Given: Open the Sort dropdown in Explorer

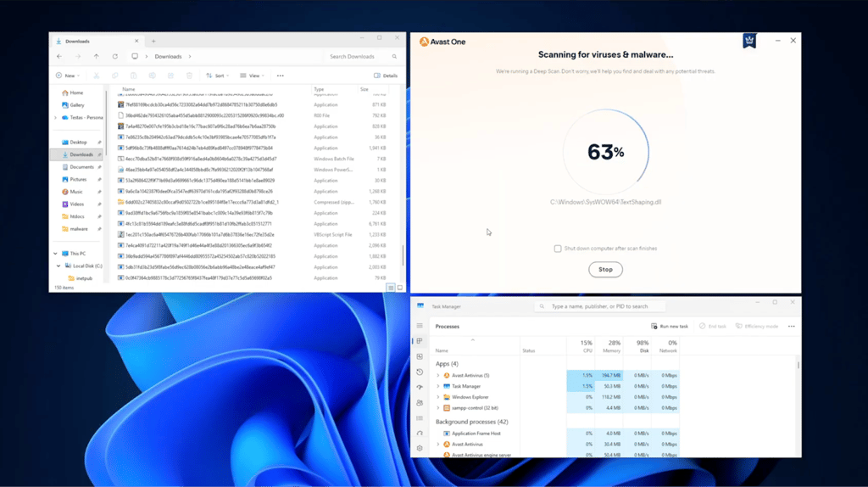Looking at the screenshot, I should pyautogui.click(x=217, y=76).
